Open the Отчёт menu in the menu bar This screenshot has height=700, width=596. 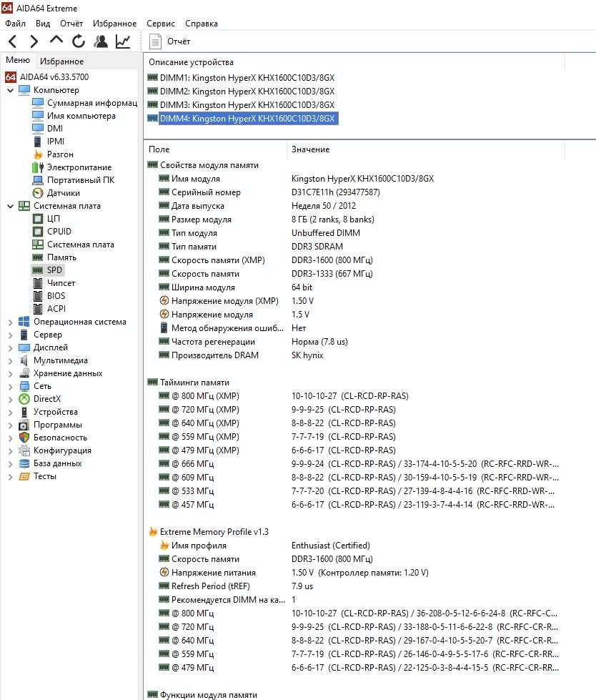tap(71, 23)
